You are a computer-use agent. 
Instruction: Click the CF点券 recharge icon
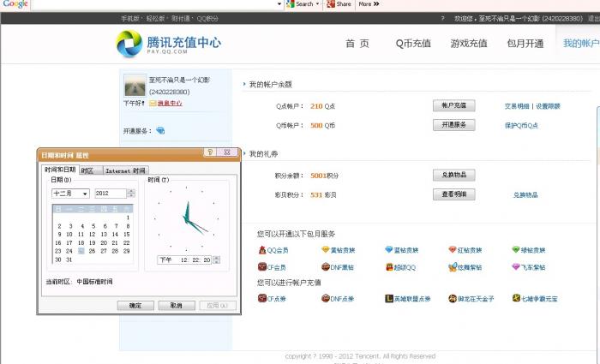point(262,298)
